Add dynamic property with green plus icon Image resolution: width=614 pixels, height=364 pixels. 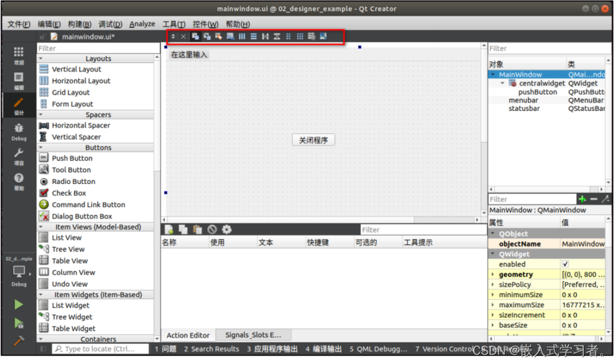click(x=582, y=199)
